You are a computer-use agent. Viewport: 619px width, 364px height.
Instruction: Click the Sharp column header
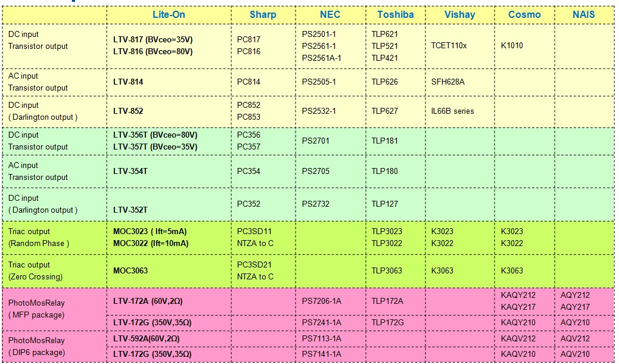263,15
